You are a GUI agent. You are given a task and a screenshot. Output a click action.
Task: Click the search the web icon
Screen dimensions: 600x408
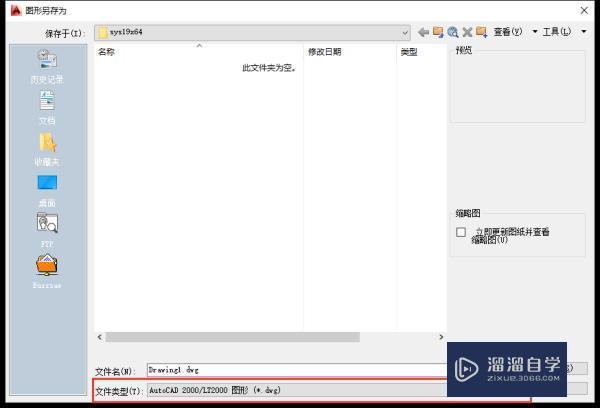tap(453, 32)
